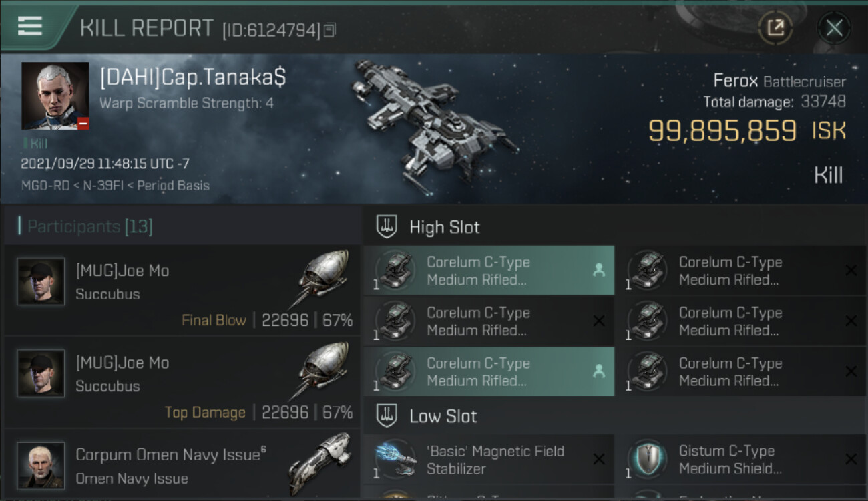This screenshot has height=501, width=868.
Task: Open the hamburger menu icon
Action: click(x=30, y=26)
